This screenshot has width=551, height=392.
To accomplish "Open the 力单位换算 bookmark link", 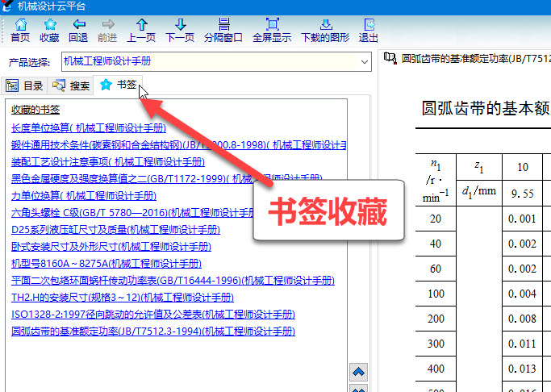I will pos(89,195).
